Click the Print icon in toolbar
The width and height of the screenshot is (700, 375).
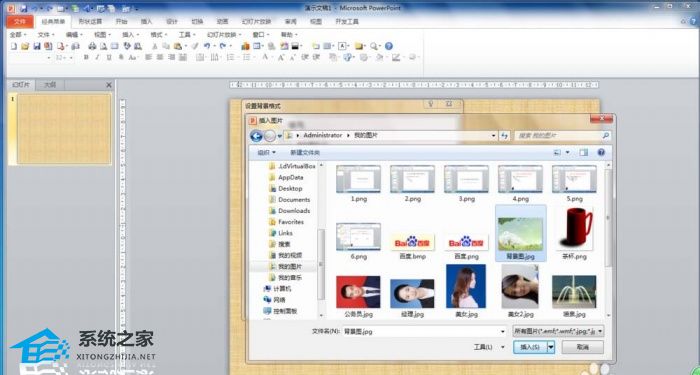pyautogui.click(x=92, y=46)
